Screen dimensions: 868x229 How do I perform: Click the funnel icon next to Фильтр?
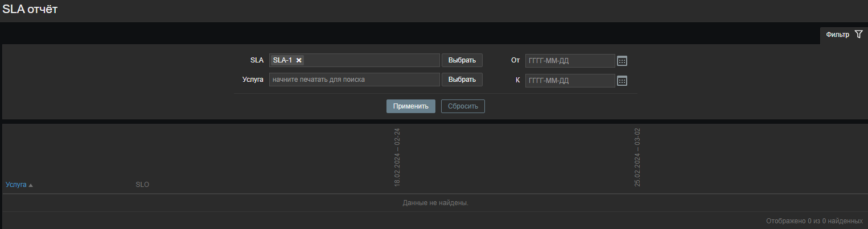tap(858, 35)
